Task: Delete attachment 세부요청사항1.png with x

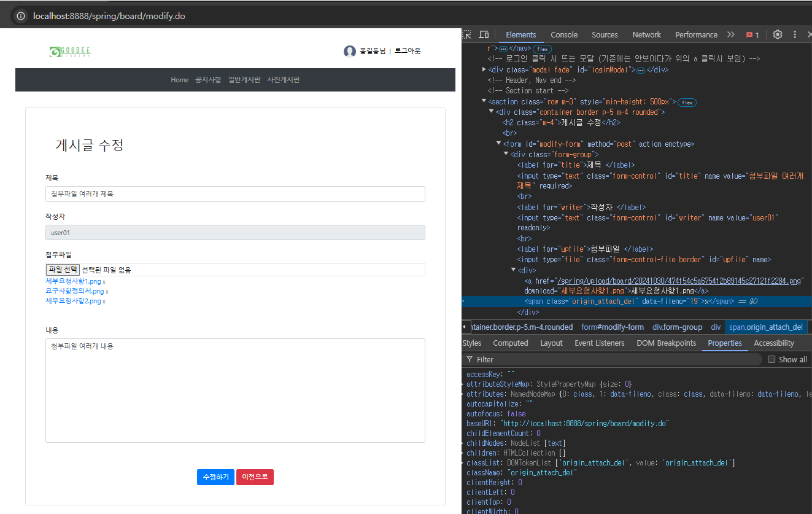Action: click(104, 282)
